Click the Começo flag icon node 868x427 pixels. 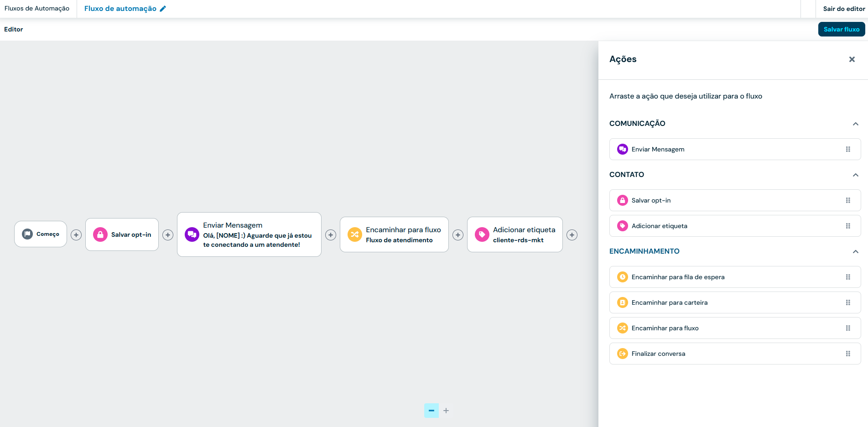tap(27, 234)
